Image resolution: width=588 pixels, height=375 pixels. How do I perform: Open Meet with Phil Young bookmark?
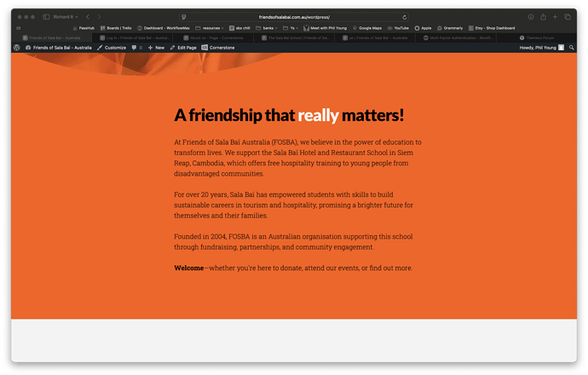pos(326,28)
